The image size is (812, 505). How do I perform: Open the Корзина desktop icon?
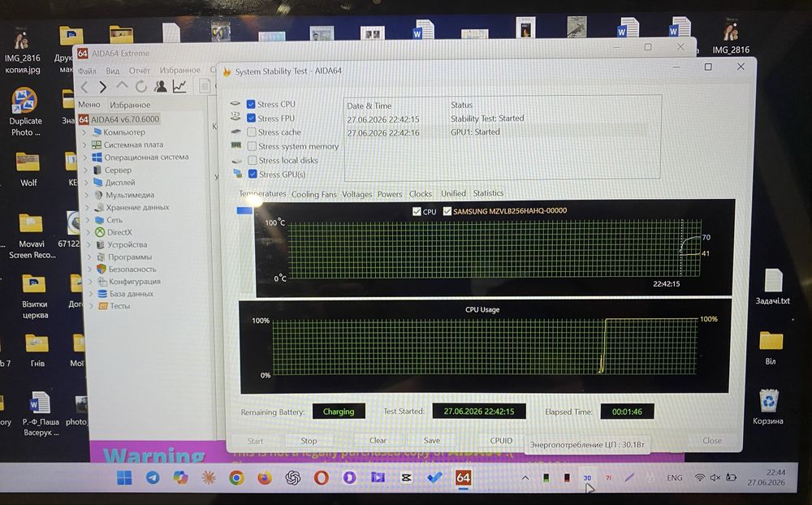pyautogui.click(x=768, y=407)
